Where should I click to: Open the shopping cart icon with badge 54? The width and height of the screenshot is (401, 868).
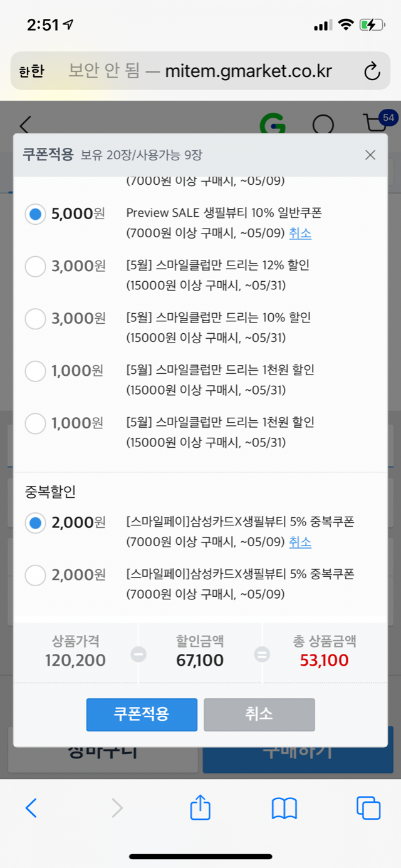pyautogui.click(x=377, y=122)
